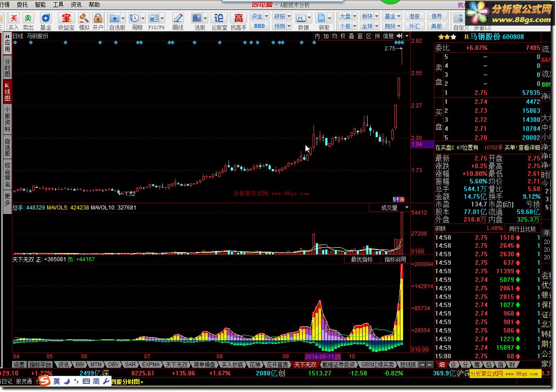The height and width of the screenshot is (392, 556).
Task: Click the Sogou soft keyboard icon
Action: (x=86, y=381)
